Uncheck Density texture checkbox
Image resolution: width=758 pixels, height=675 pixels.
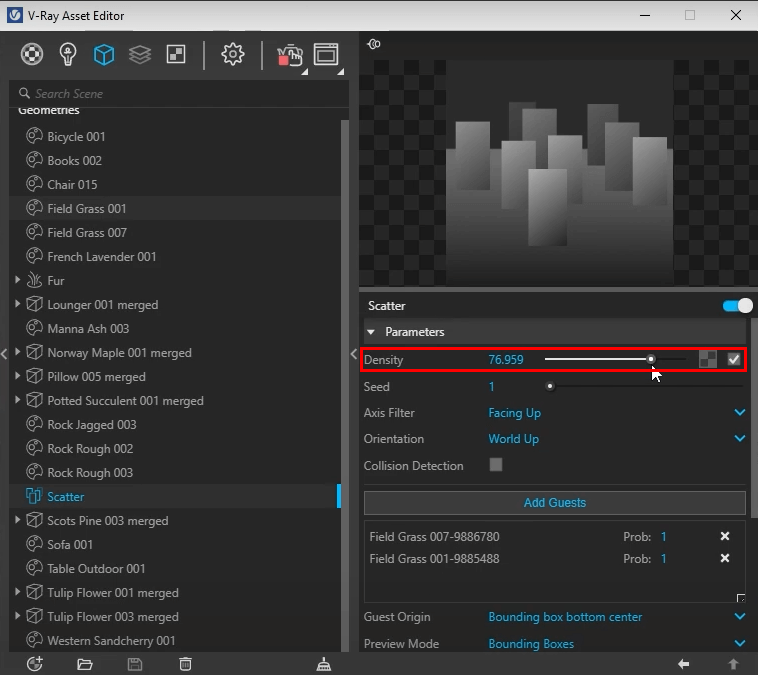[734, 359]
